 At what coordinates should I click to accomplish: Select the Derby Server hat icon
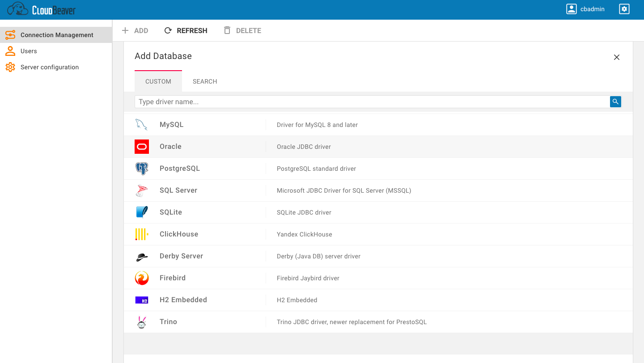pos(142,256)
